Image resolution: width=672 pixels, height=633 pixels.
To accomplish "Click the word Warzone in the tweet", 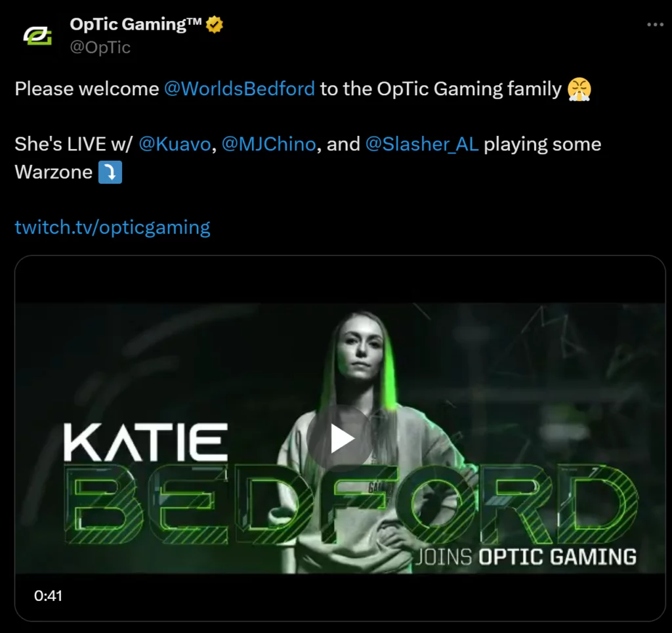I will 54,173.
